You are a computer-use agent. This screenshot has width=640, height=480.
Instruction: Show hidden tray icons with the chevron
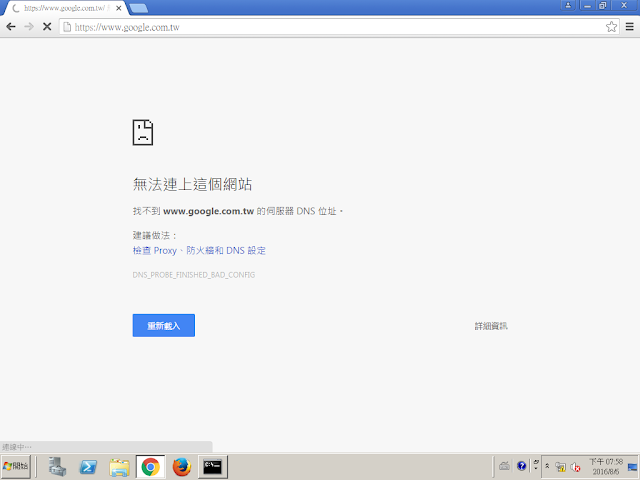(547, 466)
